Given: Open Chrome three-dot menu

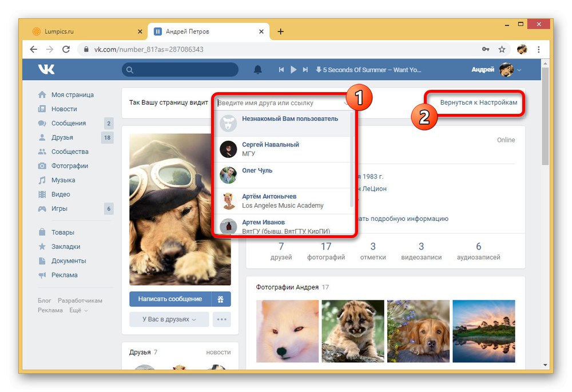Looking at the screenshot, I should coord(538,49).
